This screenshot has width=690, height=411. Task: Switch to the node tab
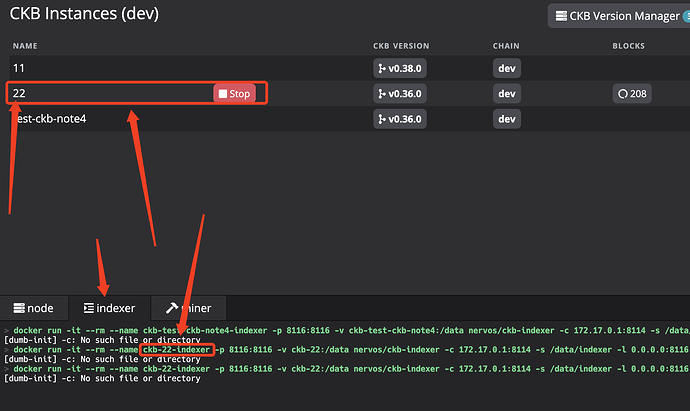click(34, 308)
